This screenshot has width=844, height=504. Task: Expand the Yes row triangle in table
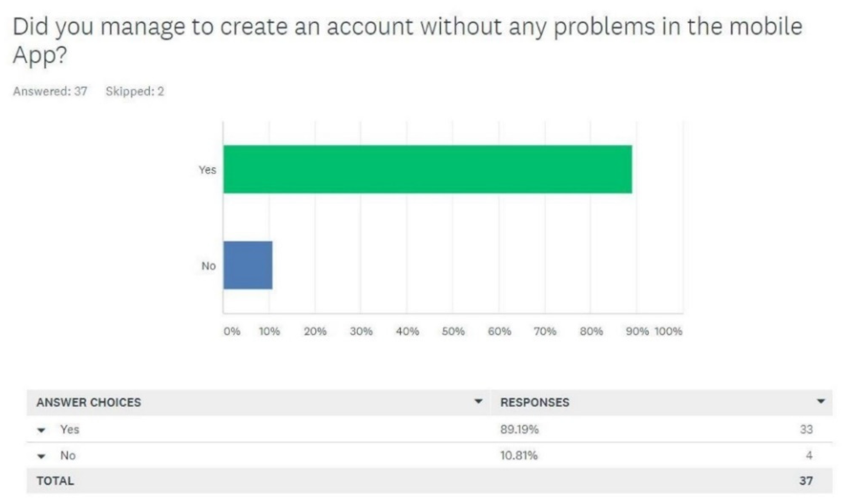41,430
